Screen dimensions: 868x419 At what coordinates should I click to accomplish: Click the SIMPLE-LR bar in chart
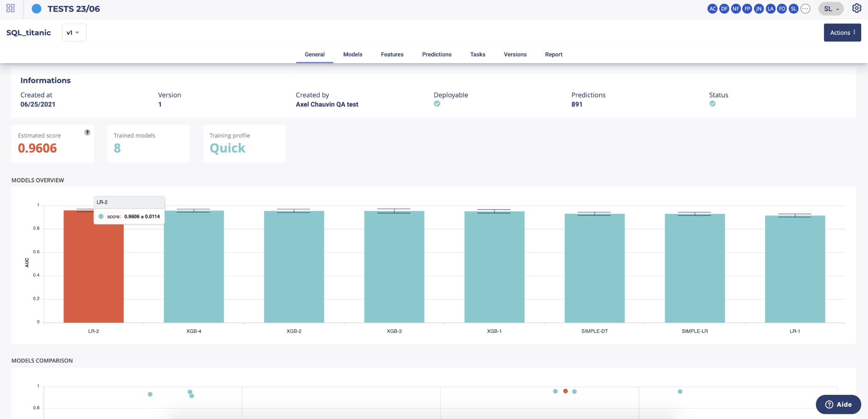point(695,268)
